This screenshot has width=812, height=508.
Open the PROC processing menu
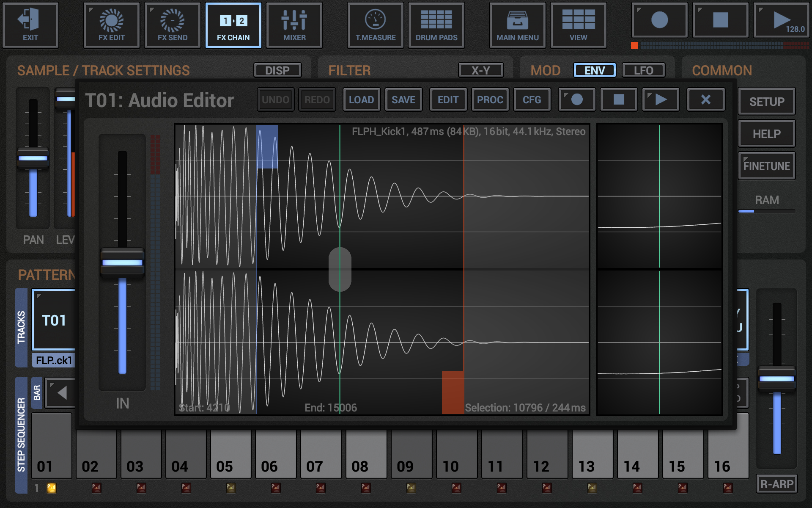coord(490,100)
